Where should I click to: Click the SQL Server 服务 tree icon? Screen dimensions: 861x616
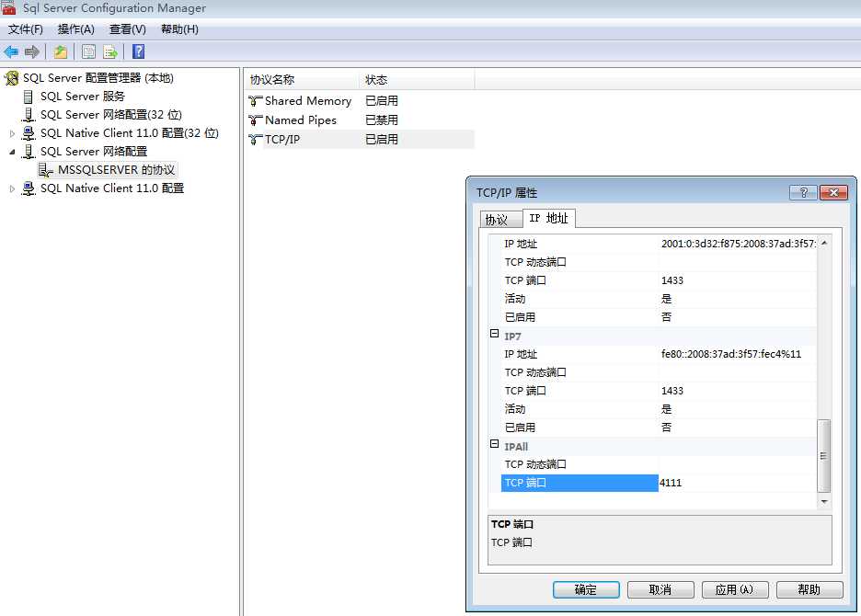coord(28,97)
